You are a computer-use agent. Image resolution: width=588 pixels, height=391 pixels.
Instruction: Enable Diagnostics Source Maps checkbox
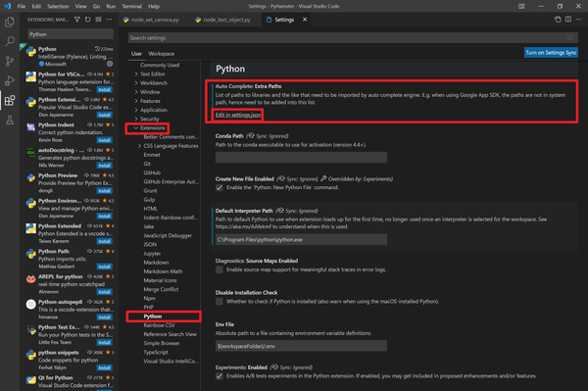pyautogui.click(x=220, y=269)
